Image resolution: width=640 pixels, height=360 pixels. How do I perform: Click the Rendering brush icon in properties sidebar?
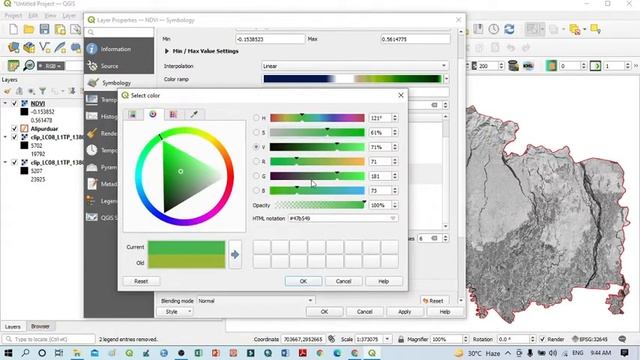pyautogui.click(x=92, y=133)
